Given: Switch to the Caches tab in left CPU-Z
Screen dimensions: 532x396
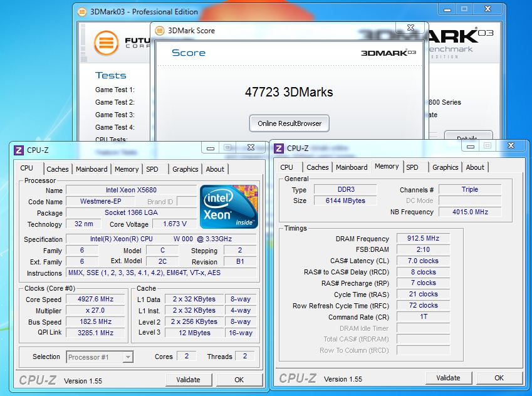Looking at the screenshot, I should (x=58, y=169).
